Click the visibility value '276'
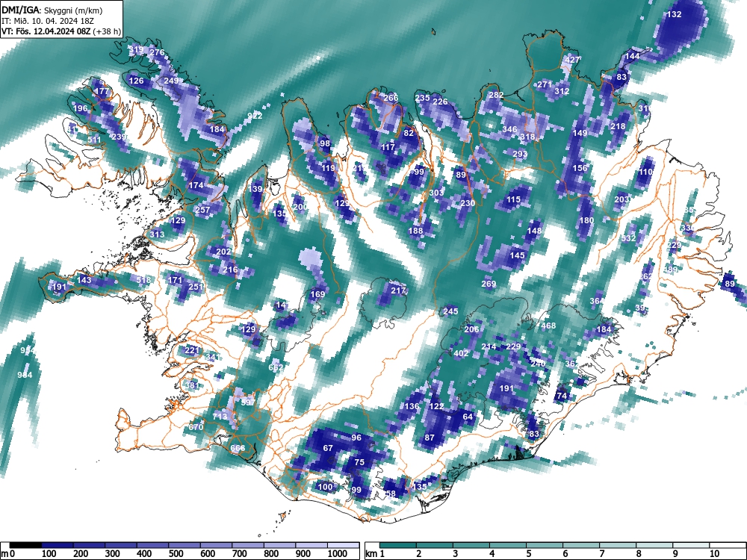 [157, 52]
